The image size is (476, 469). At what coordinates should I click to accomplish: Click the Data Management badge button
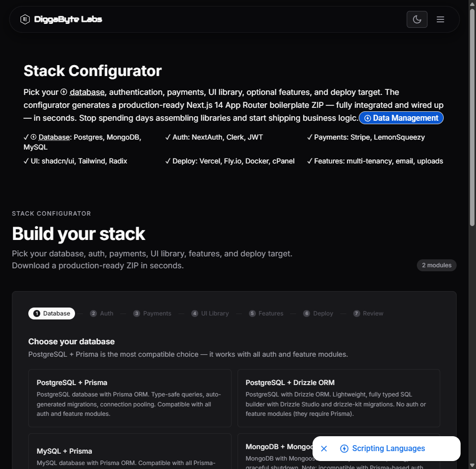(401, 118)
